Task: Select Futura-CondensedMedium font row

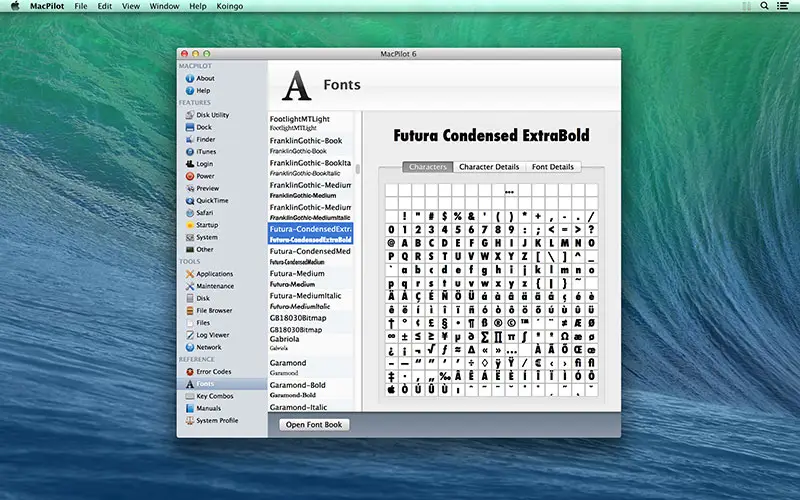Action: (x=310, y=256)
